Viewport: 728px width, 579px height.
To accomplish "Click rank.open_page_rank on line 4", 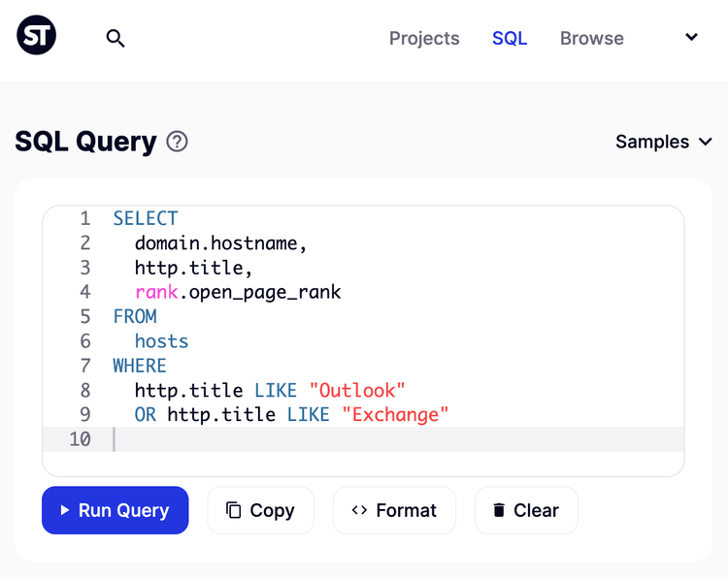I will tap(238, 292).
